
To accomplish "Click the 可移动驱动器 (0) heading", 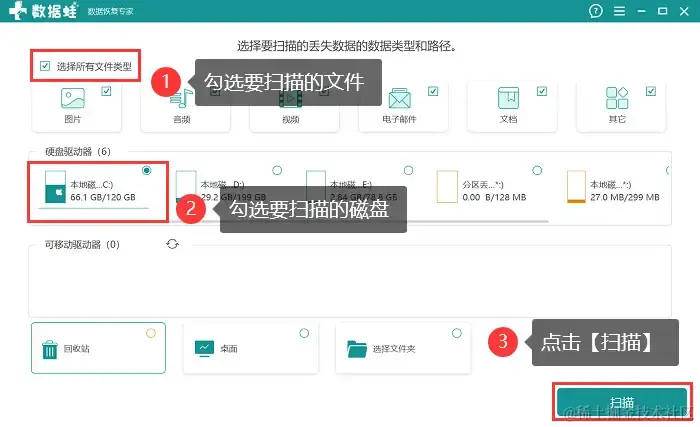I will [82, 244].
